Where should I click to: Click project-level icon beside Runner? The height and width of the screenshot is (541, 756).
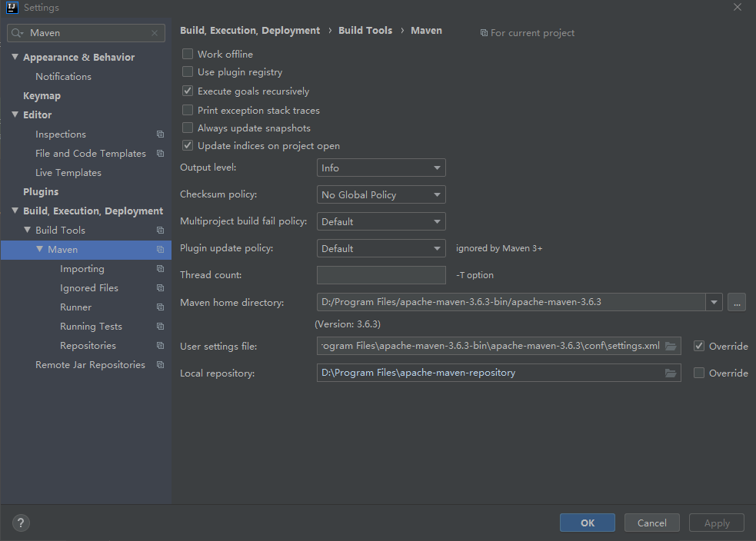click(160, 307)
